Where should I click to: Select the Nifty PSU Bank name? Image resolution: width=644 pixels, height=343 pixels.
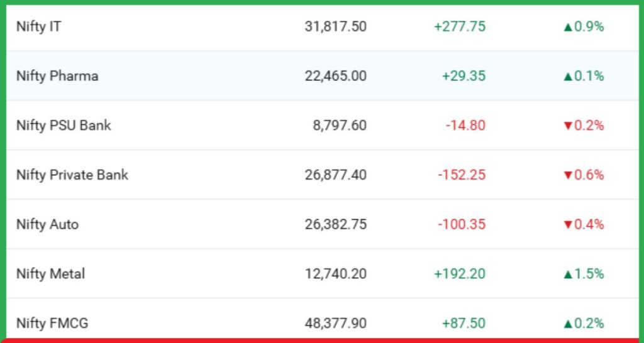coord(64,125)
